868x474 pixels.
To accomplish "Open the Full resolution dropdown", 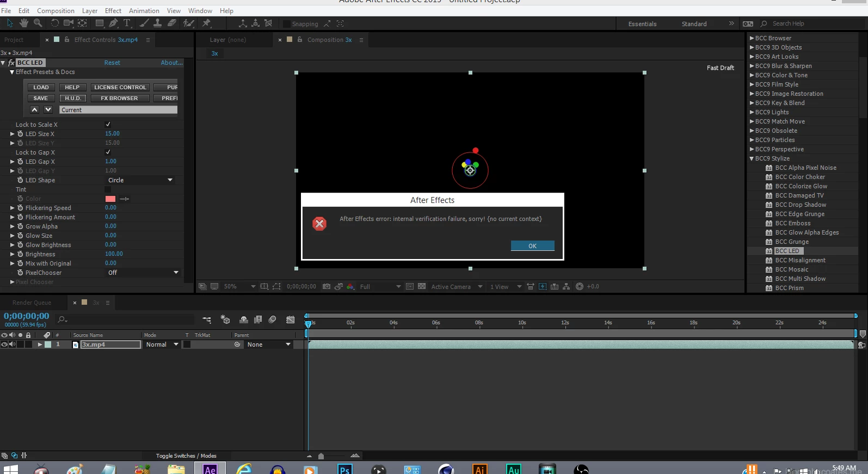I will pos(380,286).
